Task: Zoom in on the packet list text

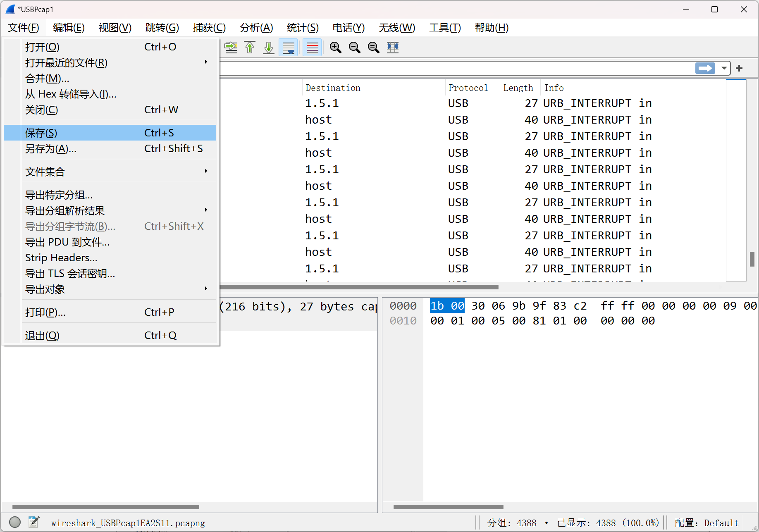Action: (x=336, y=48)
